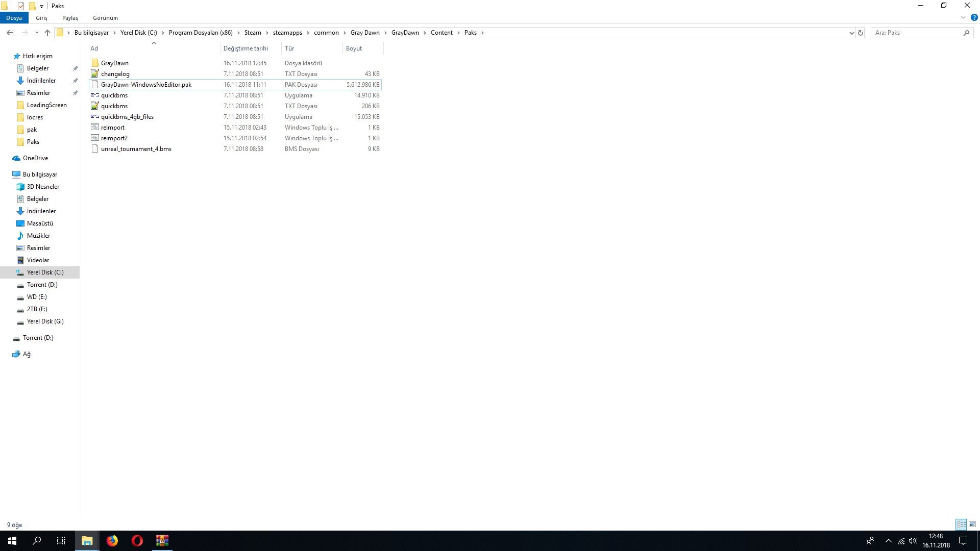Open pinned Belgeler under Hızlı erişim
The height and width of the screenshot is (551, 980).
click(38, 68)
